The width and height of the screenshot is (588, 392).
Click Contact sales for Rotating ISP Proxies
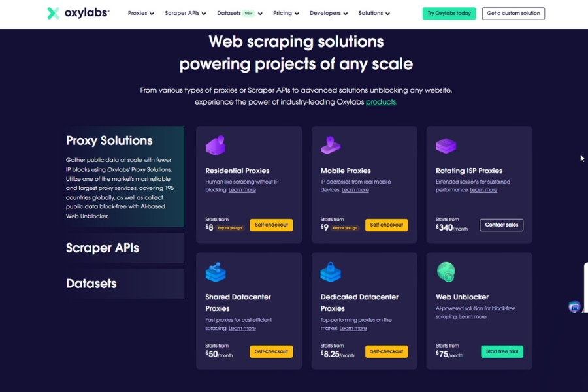tap(501, 225)
